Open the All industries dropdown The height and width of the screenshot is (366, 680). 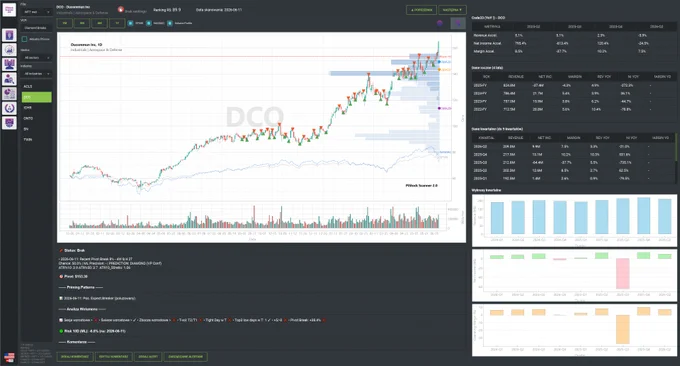(x=36, y=74)
